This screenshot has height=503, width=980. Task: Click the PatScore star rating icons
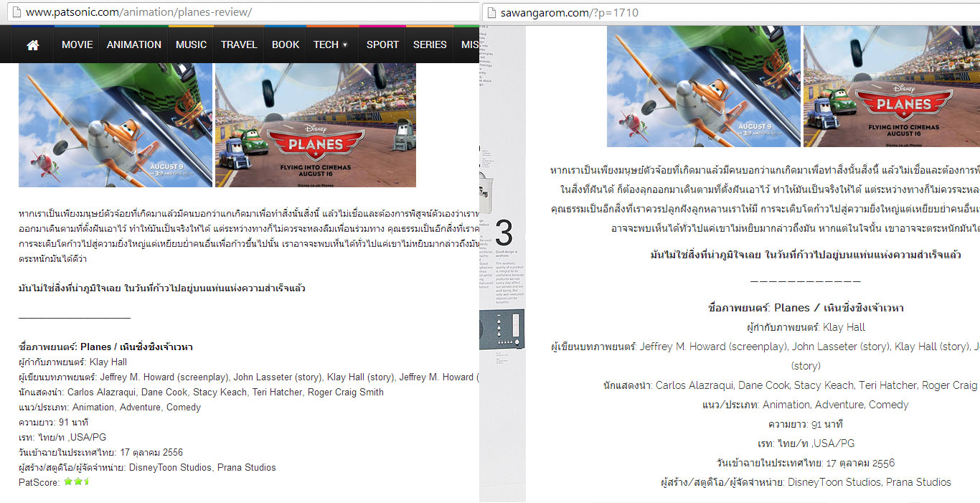[x=76, y=481]
